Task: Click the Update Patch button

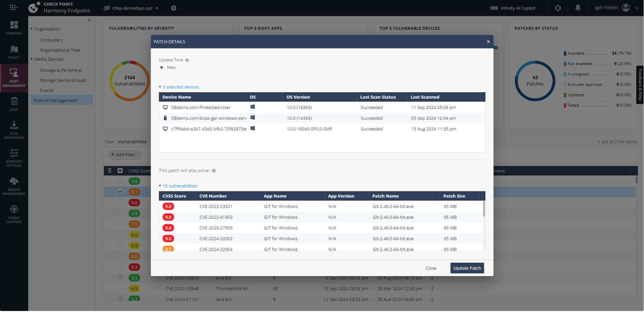Action: click(x=467, y=268)
